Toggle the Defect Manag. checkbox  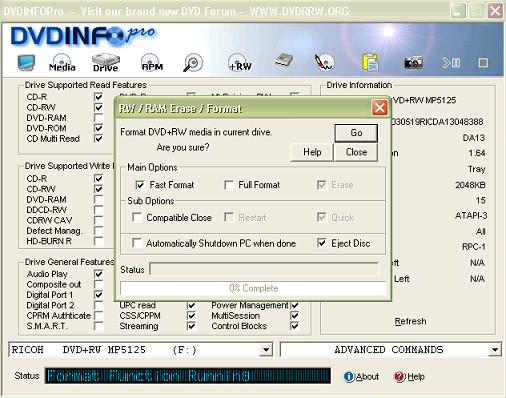[x=98, y=230]
